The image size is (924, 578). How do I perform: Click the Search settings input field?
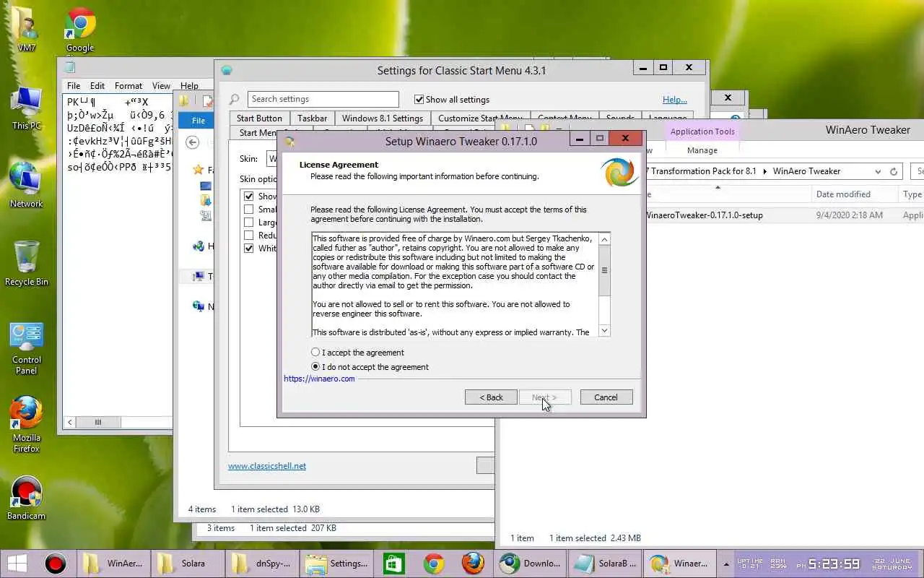pos(323,100)
